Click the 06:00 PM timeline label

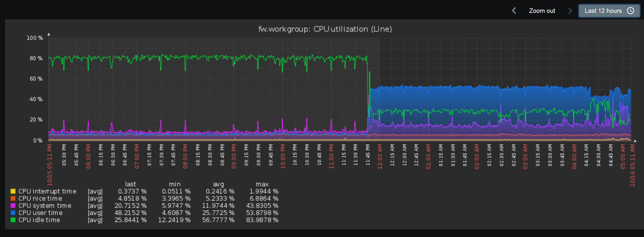88,157
